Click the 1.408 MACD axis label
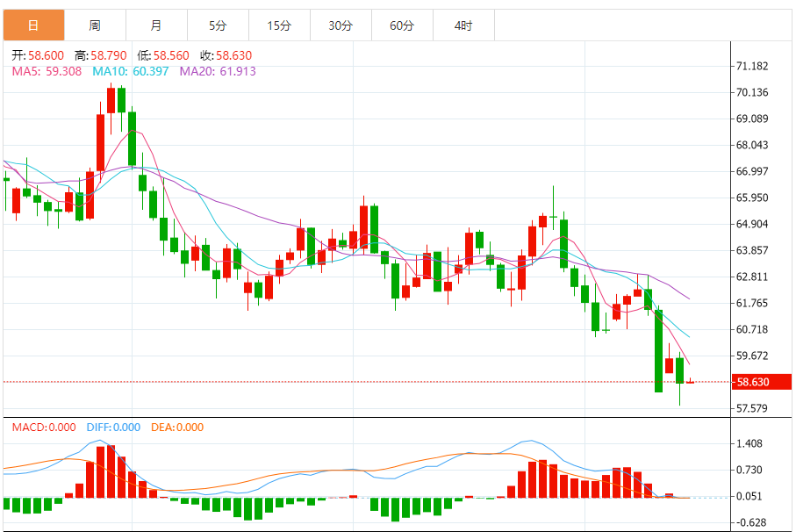 tap(749, 444)
